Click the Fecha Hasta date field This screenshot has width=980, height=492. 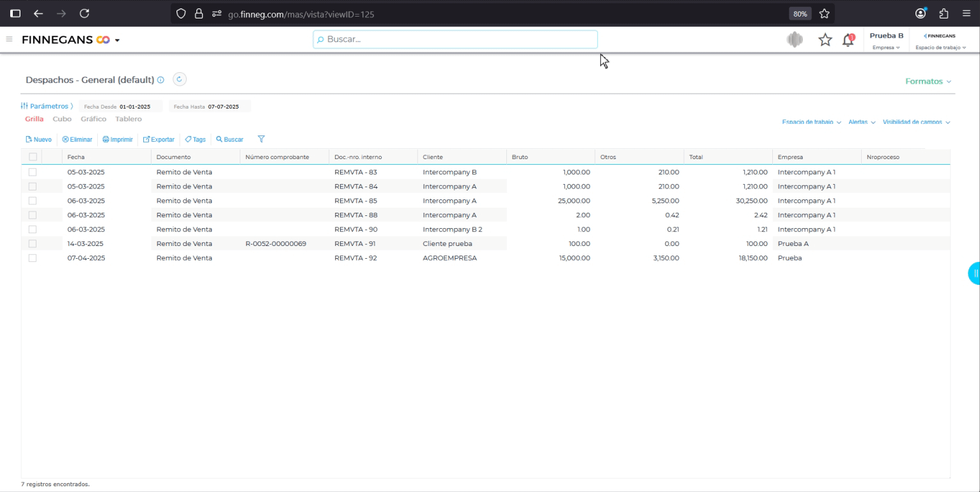click(210, 107)
